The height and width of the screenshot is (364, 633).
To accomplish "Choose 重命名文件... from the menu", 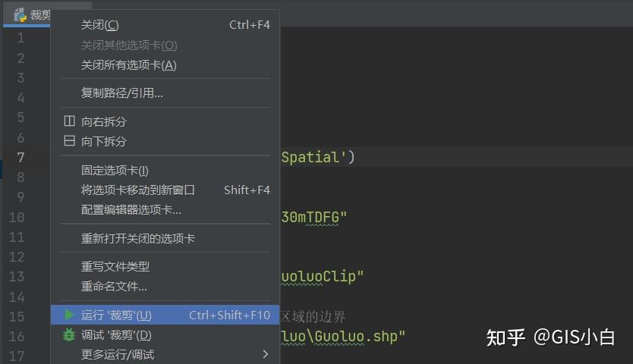I will pyautogui.click(x=115, y=286).
